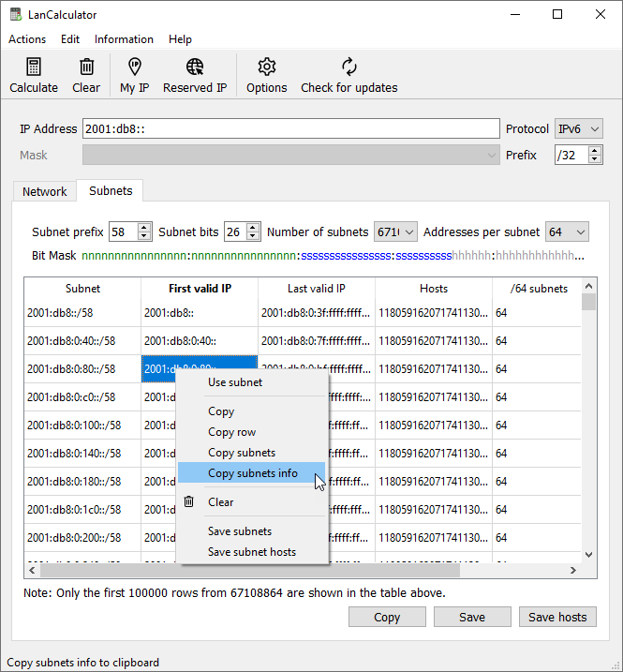Click the Save hosts button

557,617
